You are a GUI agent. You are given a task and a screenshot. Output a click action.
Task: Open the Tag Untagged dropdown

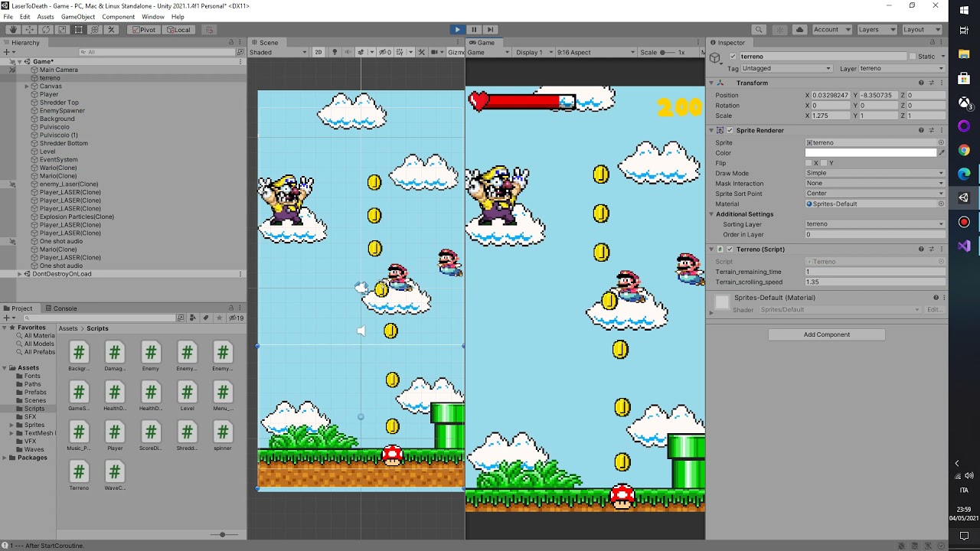pos(786,68)
